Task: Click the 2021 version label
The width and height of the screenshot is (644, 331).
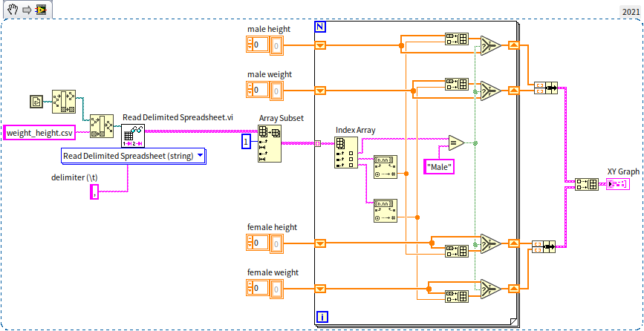Action: point(628,13)
